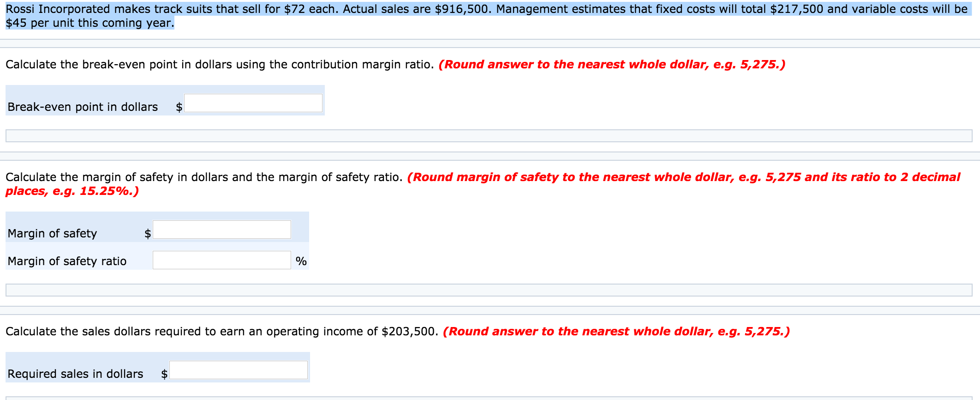Click the Break-even point input field

253,103
